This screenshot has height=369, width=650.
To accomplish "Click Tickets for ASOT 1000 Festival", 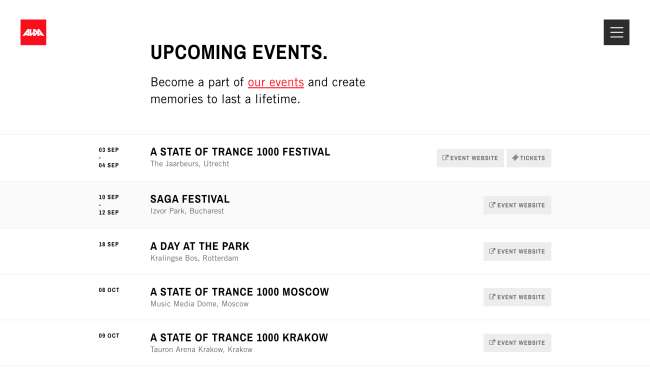I will coord(529,158).
